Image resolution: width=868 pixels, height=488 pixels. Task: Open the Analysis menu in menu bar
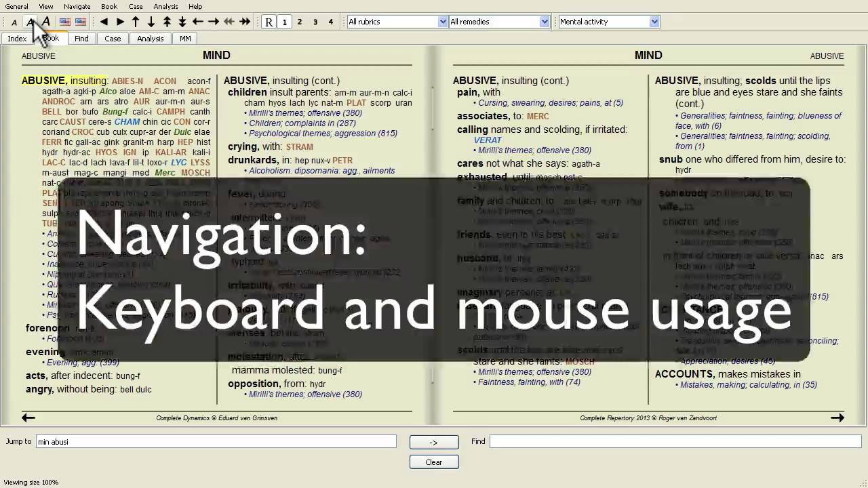click(166, 6)
